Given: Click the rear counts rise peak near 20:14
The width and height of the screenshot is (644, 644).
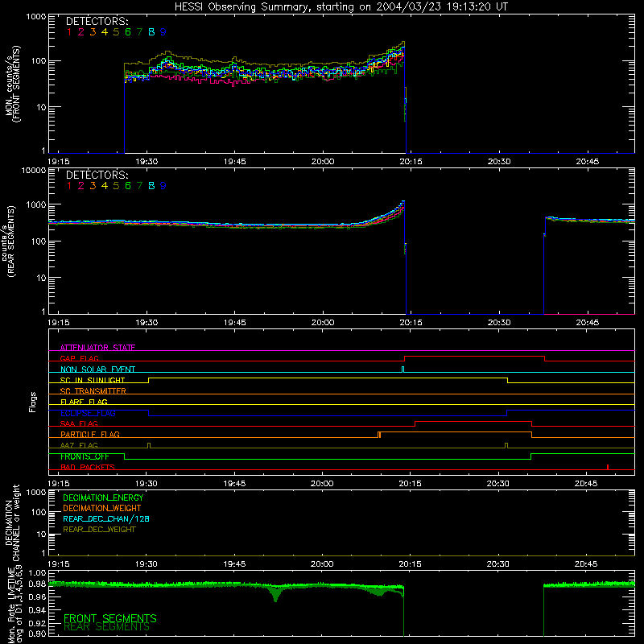Looking at the screenshot, I should 403,202.
